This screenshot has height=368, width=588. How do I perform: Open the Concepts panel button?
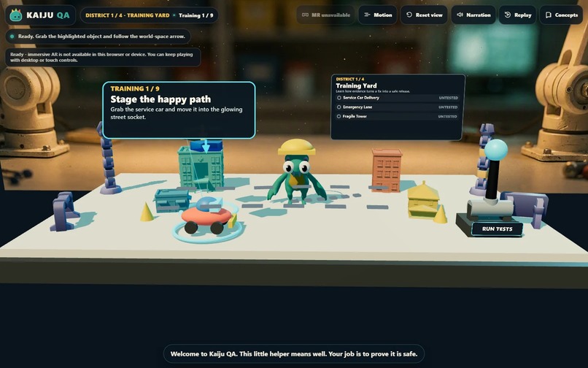tap(561, 15)
